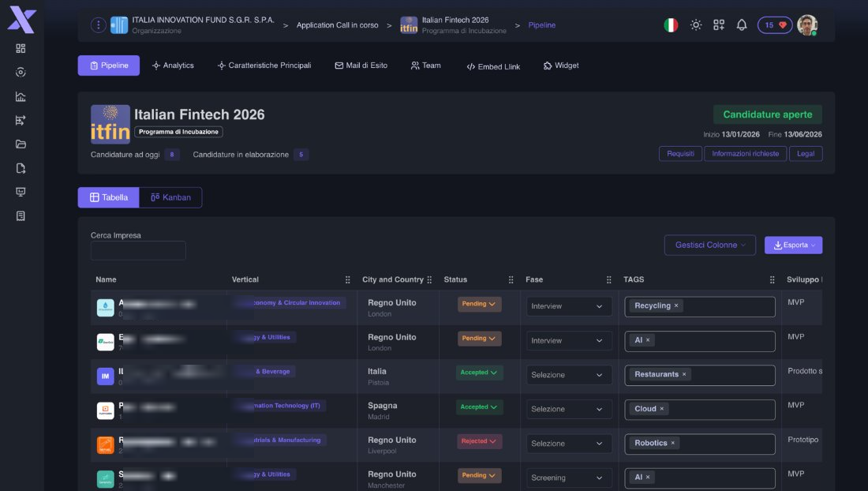Click the X logo in the sidebar
This screenshot has height=491, width=868.
tap(21, 21)
